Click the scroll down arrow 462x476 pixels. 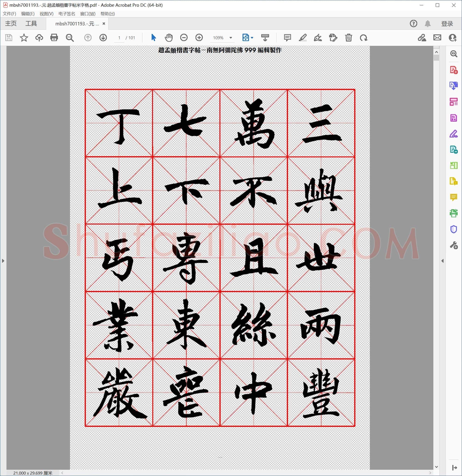(x=436, y=467)
